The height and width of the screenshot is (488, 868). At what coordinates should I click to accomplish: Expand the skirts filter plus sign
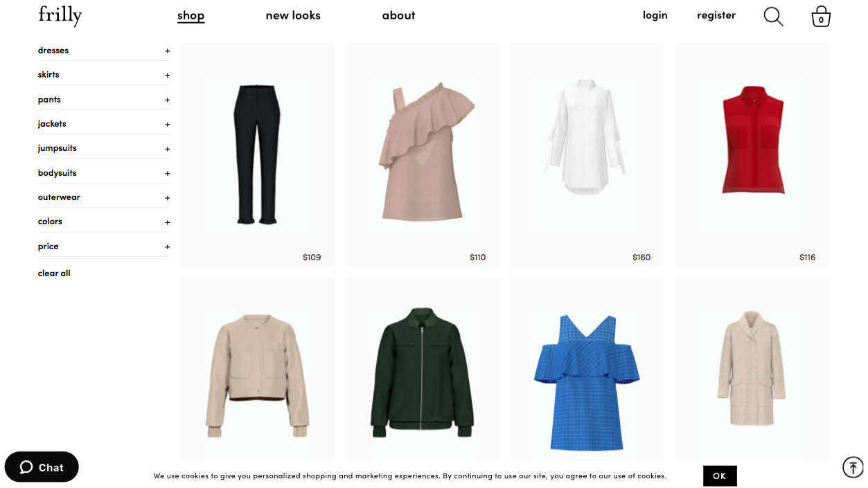pyautogui.click(x=167, y=75)
